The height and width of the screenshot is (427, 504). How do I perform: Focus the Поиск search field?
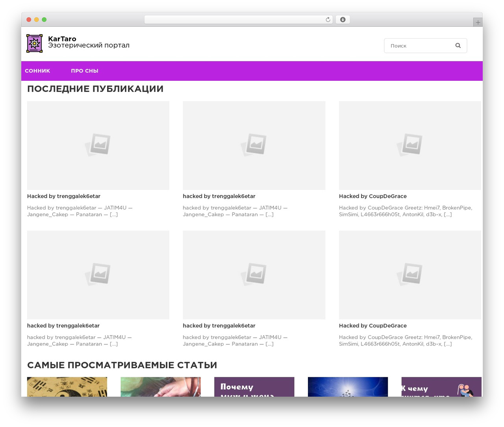coord(425,46)
